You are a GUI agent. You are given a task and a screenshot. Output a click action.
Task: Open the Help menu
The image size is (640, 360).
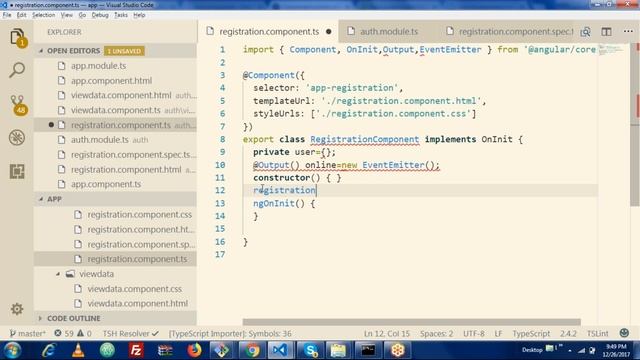(x=139, y=15)
